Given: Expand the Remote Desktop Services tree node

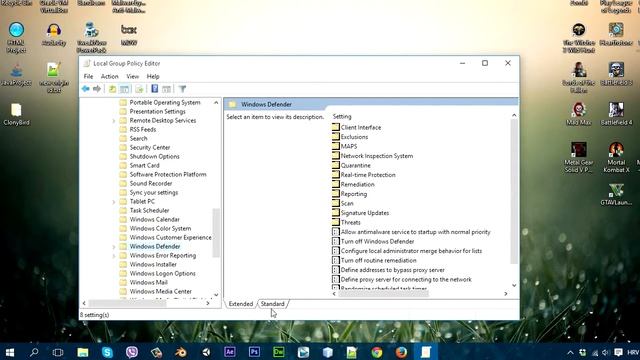Looking at the screenshot, I should [x=114, y=121].
